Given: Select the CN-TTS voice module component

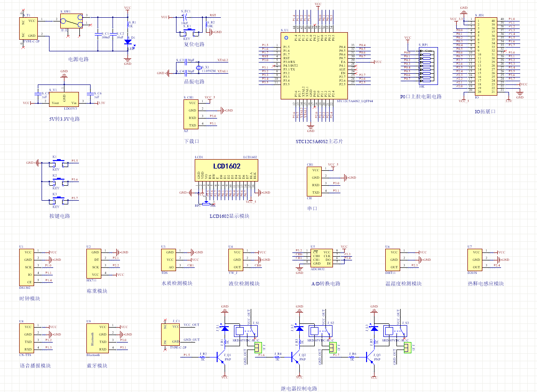Looking at the screenshot, I should point(27,338).
